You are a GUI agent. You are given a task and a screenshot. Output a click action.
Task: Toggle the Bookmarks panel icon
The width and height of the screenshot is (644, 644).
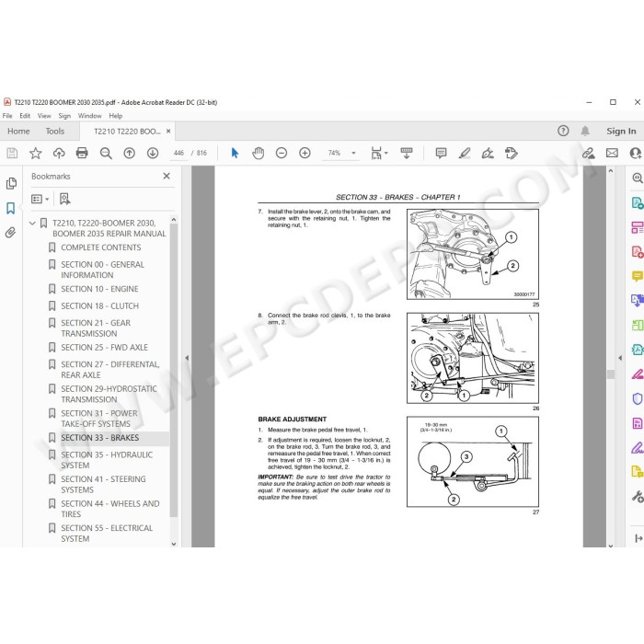[11, 208]
